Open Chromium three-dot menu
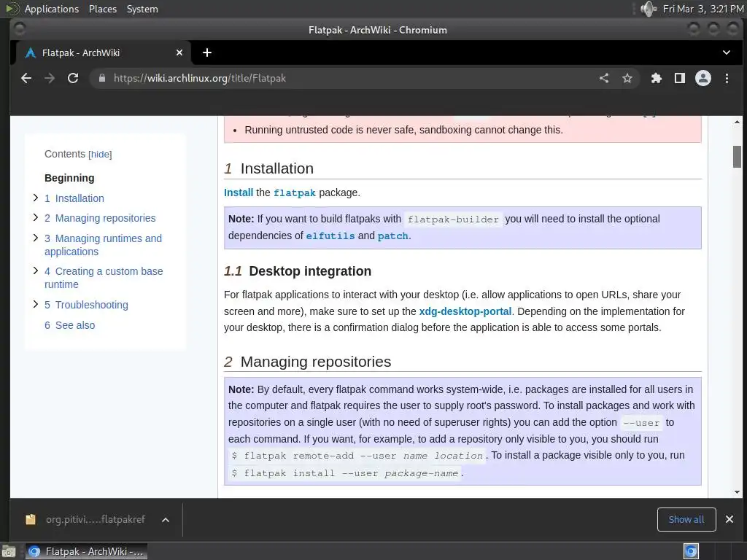The image size is (747, 560). [727, 78]
